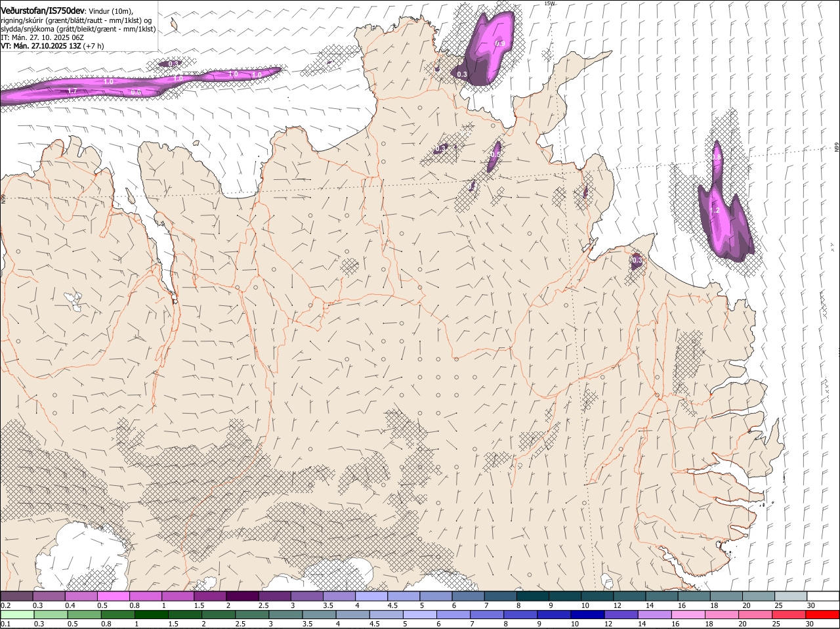Pick the top scale swatch between 1 and 1.5
Viewport: 840px width, 629px height.
(177, 596)
